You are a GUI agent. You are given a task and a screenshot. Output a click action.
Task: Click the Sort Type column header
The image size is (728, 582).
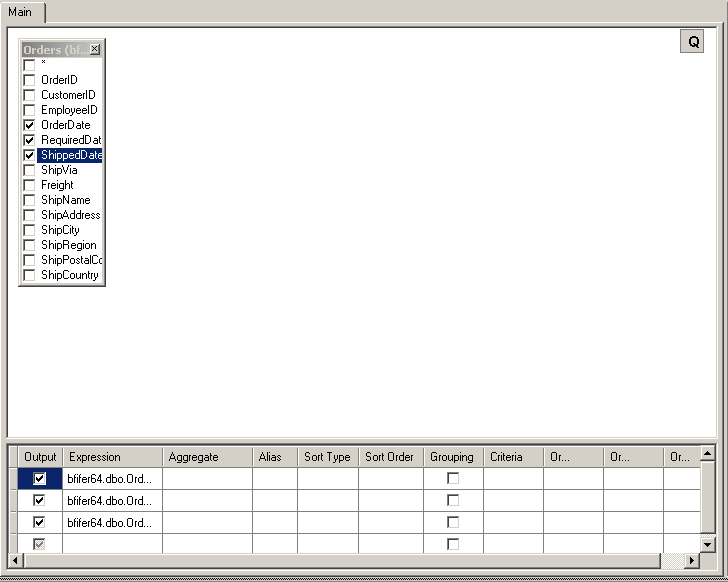pyautogui.click(x=327, y=457)
